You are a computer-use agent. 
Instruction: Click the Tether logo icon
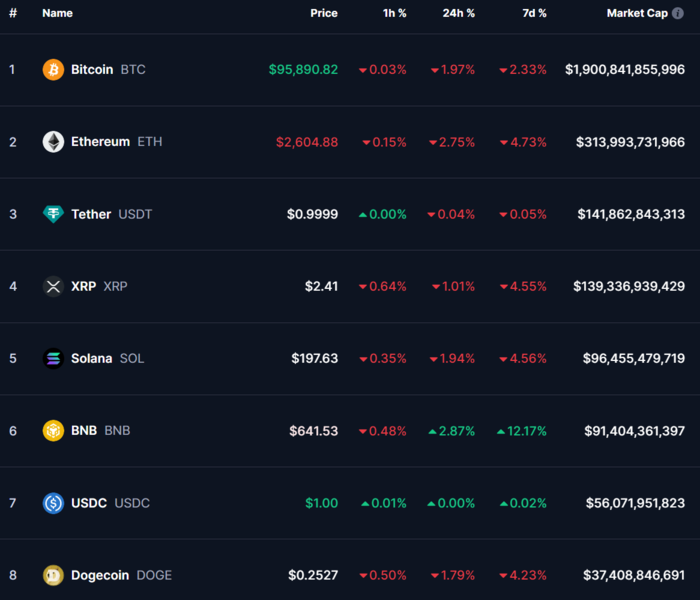click(53, 214)
